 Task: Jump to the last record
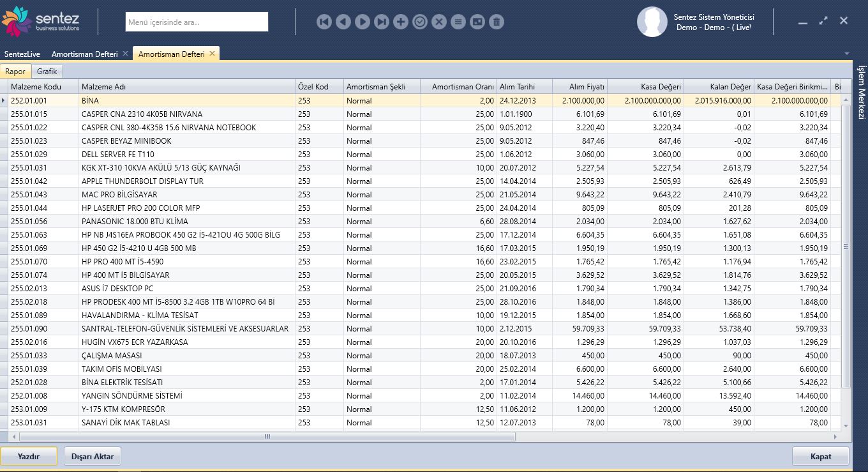(x=382, y=22)
